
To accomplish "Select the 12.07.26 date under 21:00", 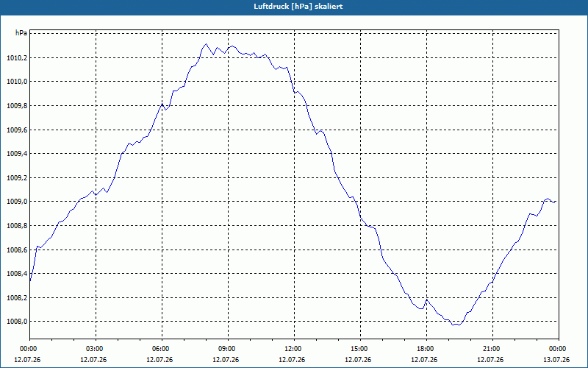I will coord(490,360).
